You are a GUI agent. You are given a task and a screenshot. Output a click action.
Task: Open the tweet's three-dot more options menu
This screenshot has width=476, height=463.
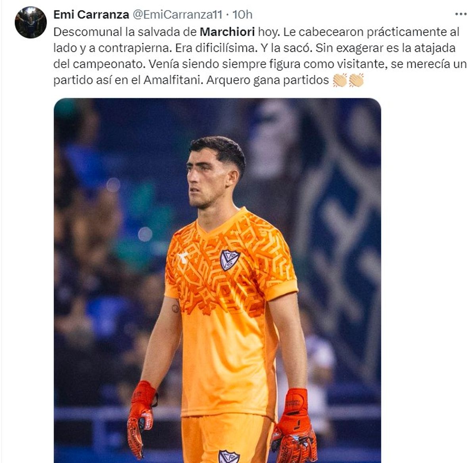pyautogui.click(x=461, y=14)
